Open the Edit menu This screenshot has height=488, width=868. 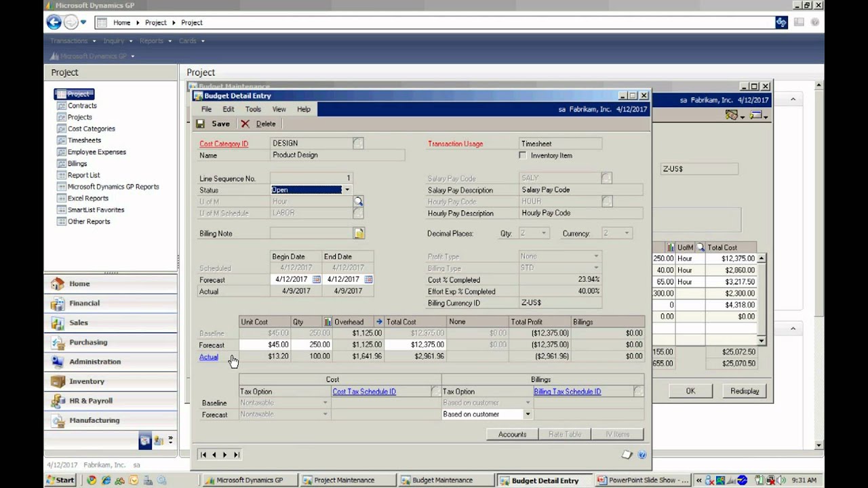[x=229, y=109]
